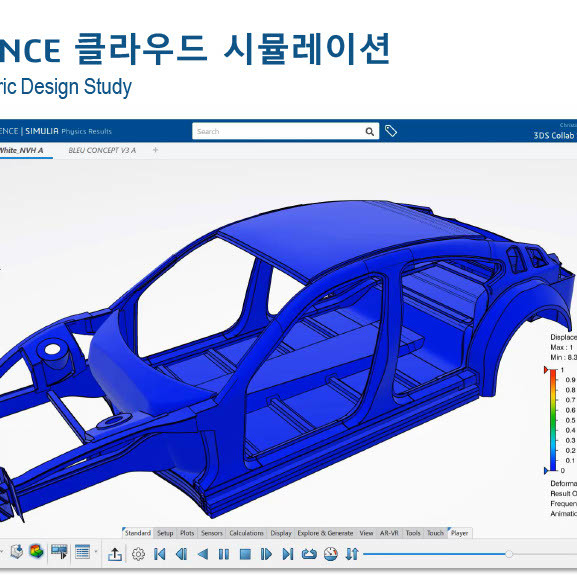Image resolution: width=577 pixels, height=577 pixels.
Task: Click the share/export upload icon
Action: pos(115,554)
